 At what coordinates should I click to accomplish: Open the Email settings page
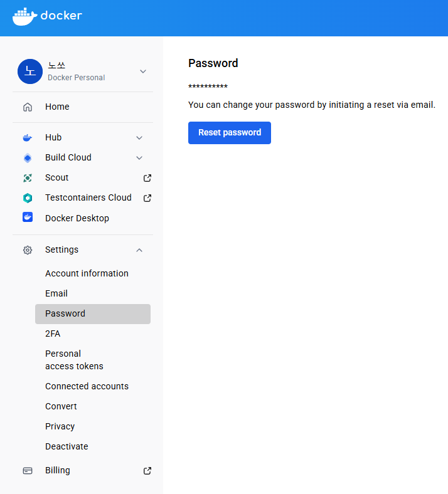(x=56, y=293)
